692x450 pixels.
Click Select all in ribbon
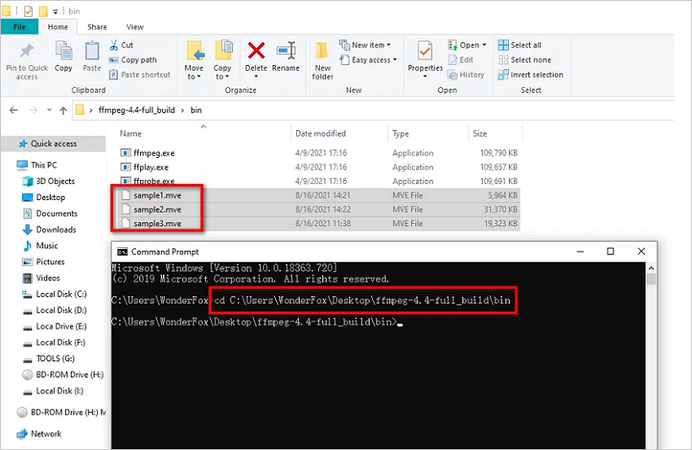pos(525,45)
